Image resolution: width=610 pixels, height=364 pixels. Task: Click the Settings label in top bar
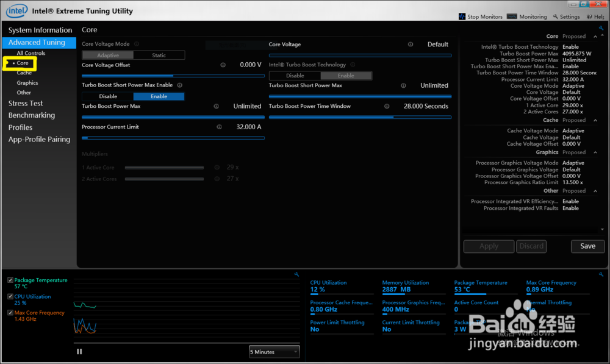click(x=570, y=16)
